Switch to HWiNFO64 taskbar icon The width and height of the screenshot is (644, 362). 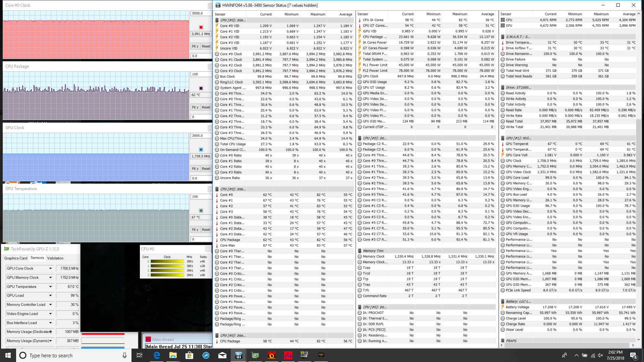pyautogui.click(x=238, y=355)
